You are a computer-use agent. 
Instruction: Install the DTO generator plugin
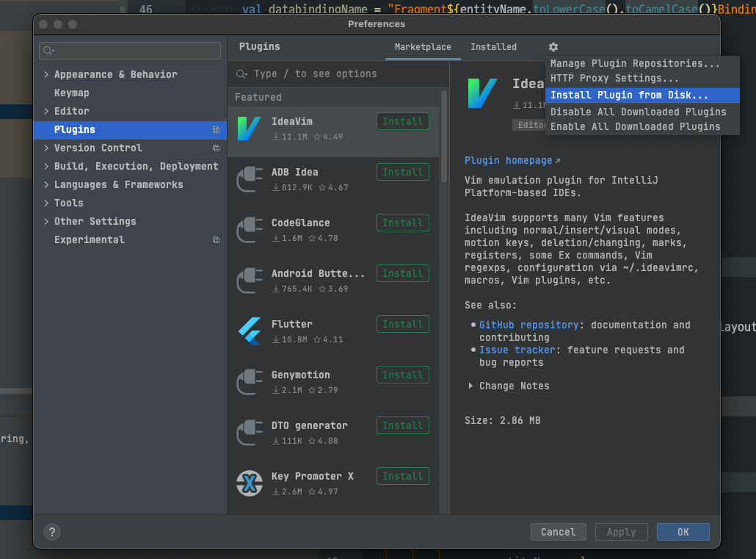(403, 426)
